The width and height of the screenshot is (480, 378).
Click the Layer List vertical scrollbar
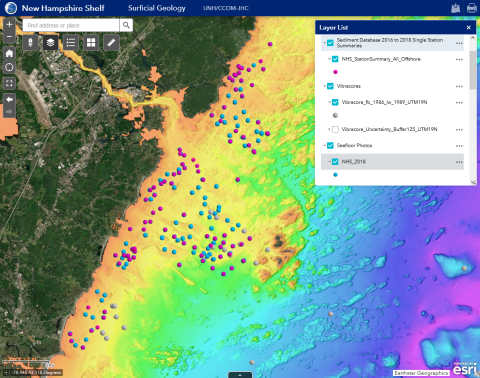point(473,70)
